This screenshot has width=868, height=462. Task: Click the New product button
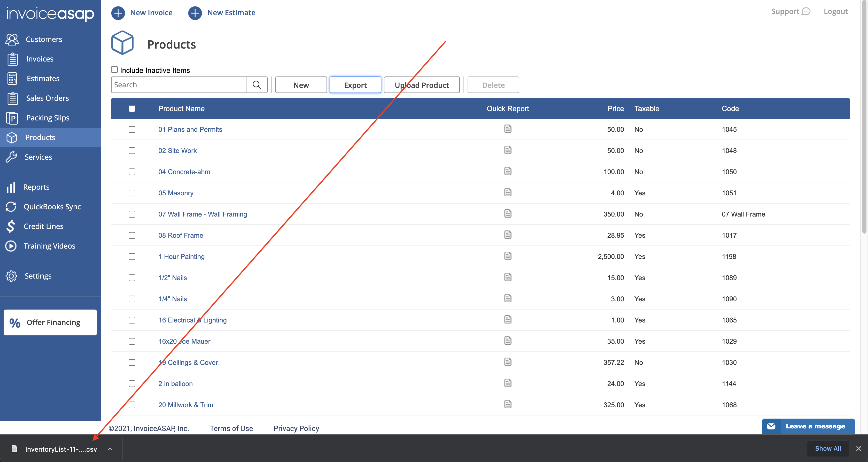[301, 85]
